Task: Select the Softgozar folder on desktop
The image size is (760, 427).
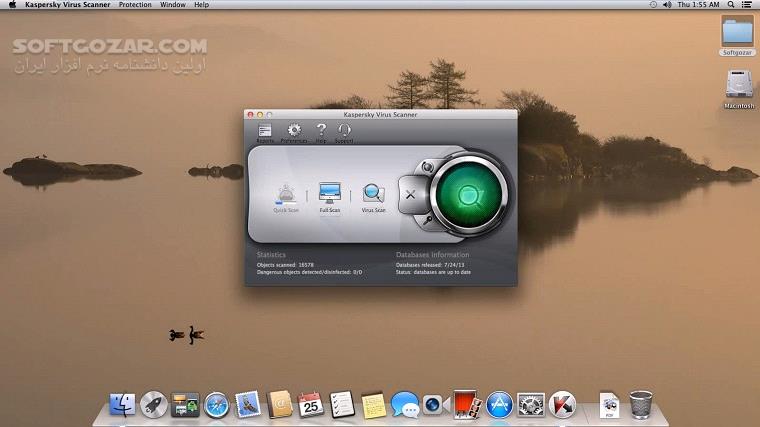Action: [737, 35]
